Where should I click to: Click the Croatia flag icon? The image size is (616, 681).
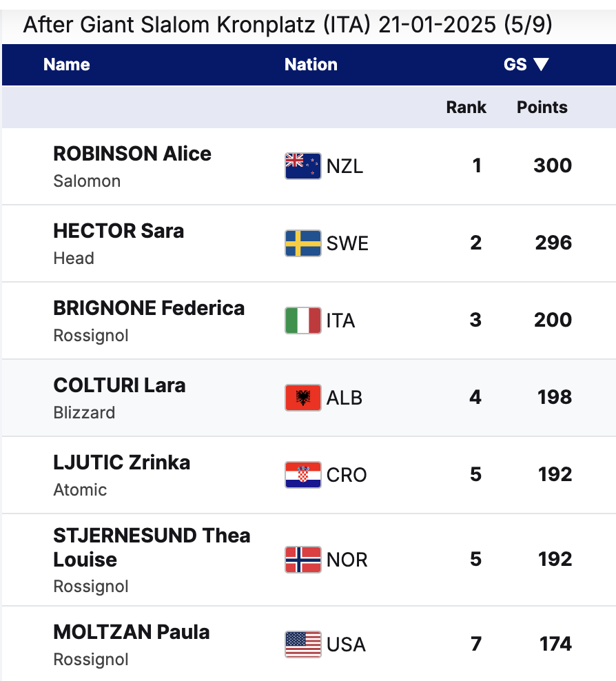point(302,475)
